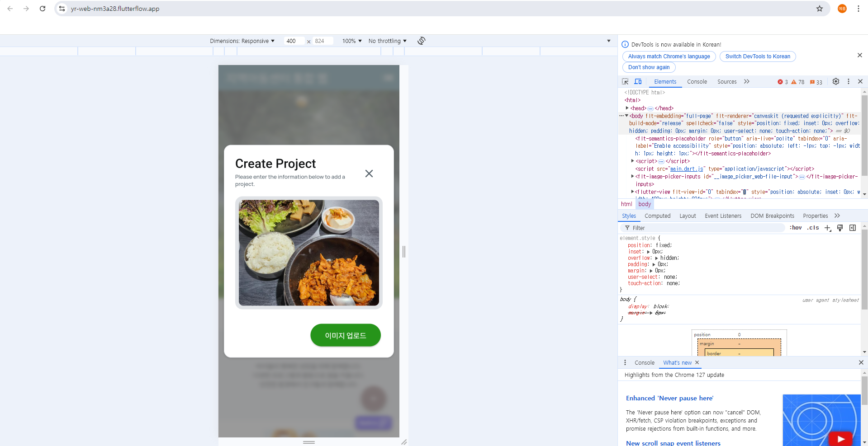This screenshot has height=446, width=868.
Task: Show more DevTools main tabs chevron
Action: [x=747, y=81]
